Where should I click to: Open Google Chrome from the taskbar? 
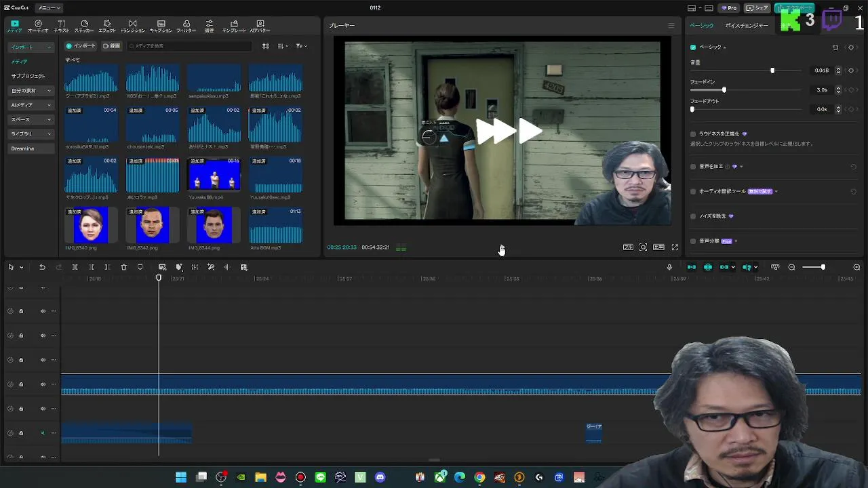(479, 477)
